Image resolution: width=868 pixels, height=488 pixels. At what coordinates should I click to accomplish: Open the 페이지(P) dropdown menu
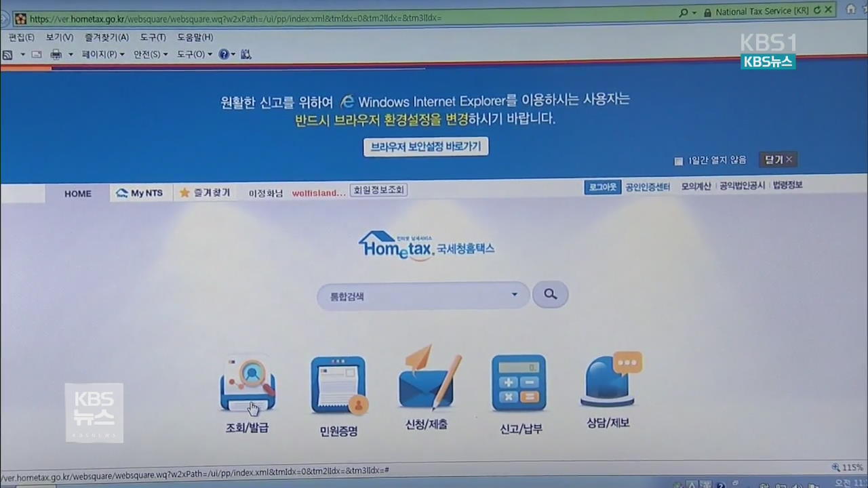pyautogui.click(x=103, y=54)
